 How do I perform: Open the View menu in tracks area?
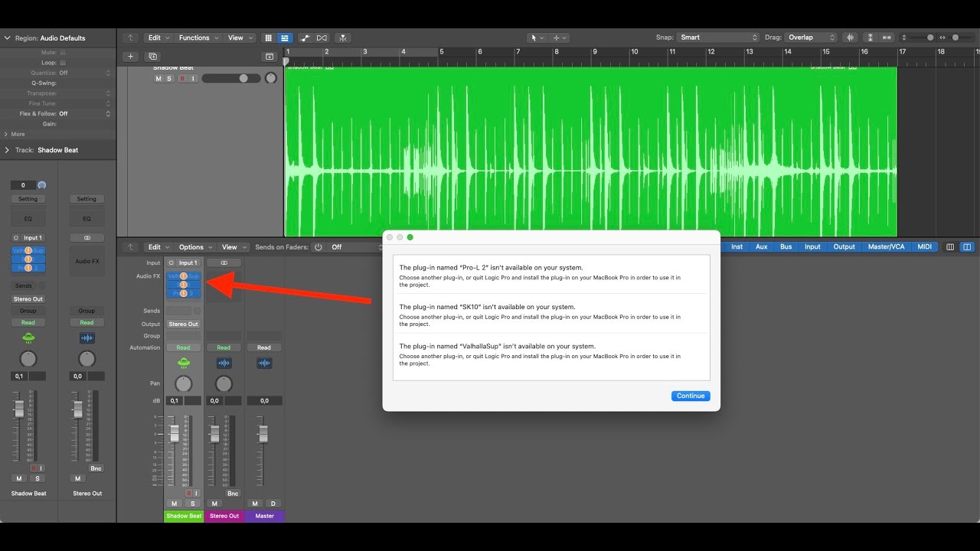click(239, 37)
